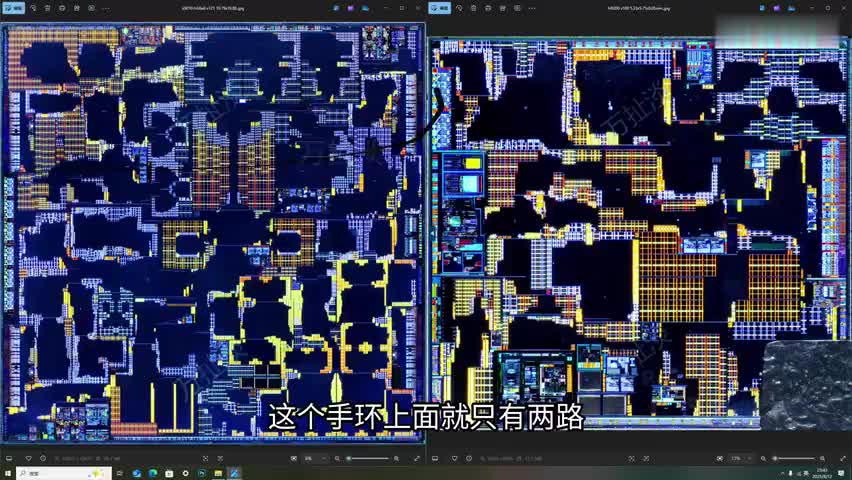Print the image from the left Photos window
This screenshot has width=852, height=480.
tap(62, 8)
